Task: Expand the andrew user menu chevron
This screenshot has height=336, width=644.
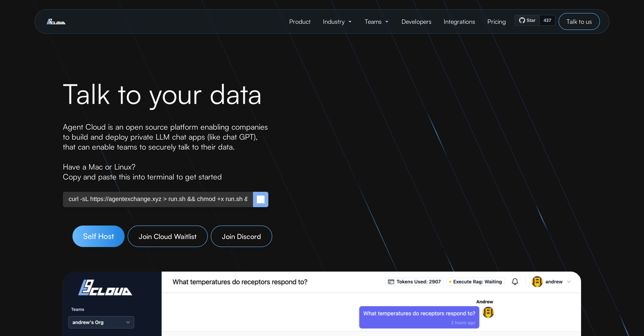Action: (x=569, y=282)
